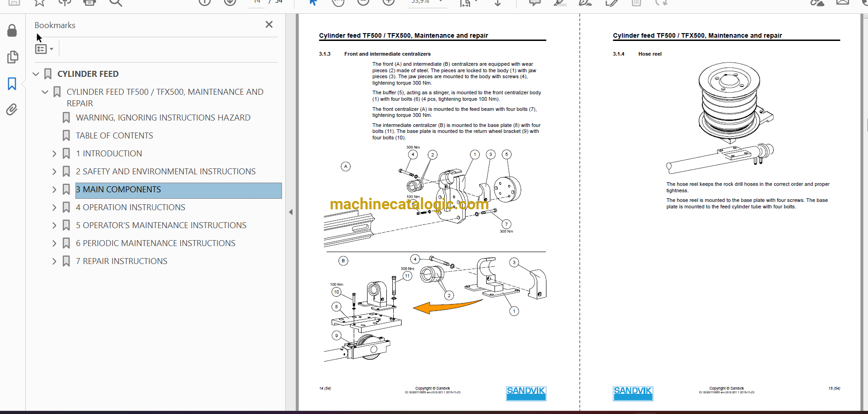Collapse the CYLINDER FEED bookmark tree
Screen dimensions: 868x414
coord(36,74)
